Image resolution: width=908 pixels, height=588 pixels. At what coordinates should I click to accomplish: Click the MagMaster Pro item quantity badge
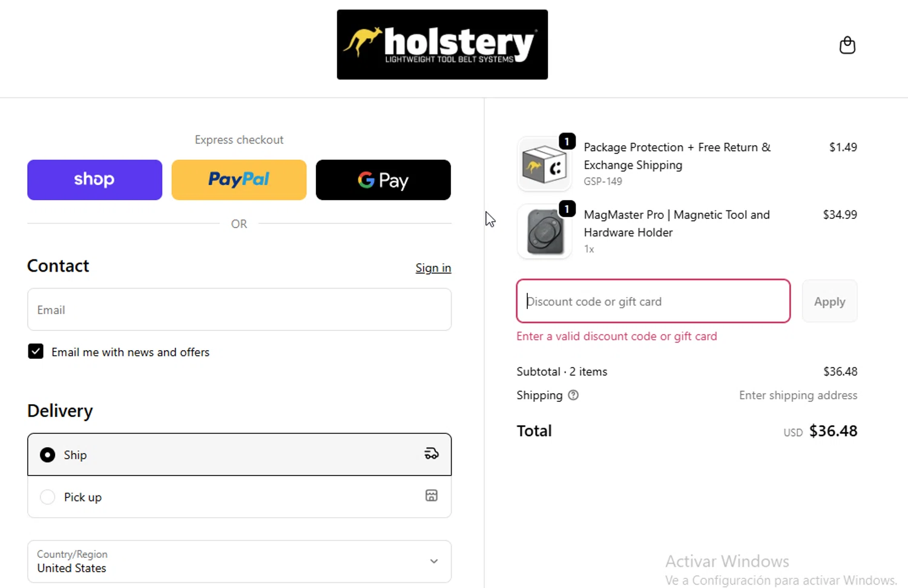point(567,209)
